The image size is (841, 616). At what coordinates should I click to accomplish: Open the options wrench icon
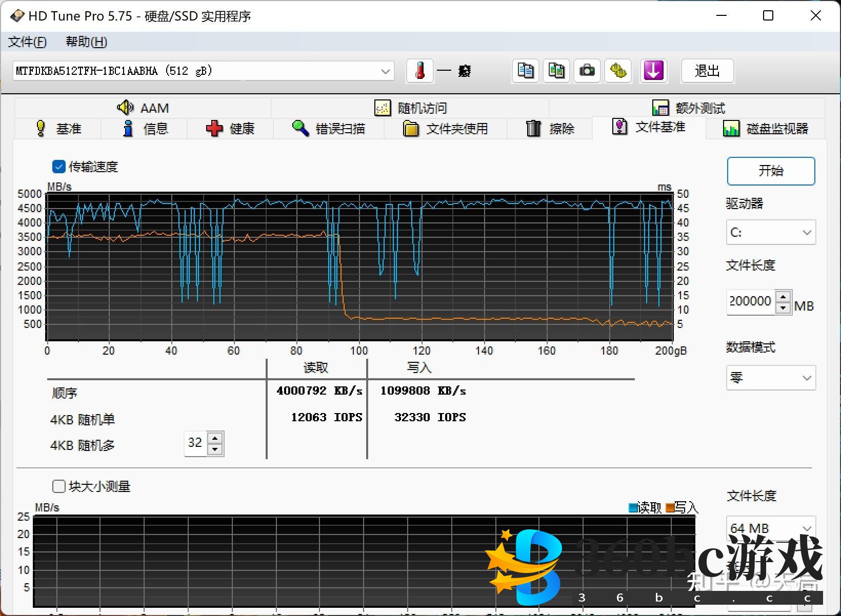point(618,71)
